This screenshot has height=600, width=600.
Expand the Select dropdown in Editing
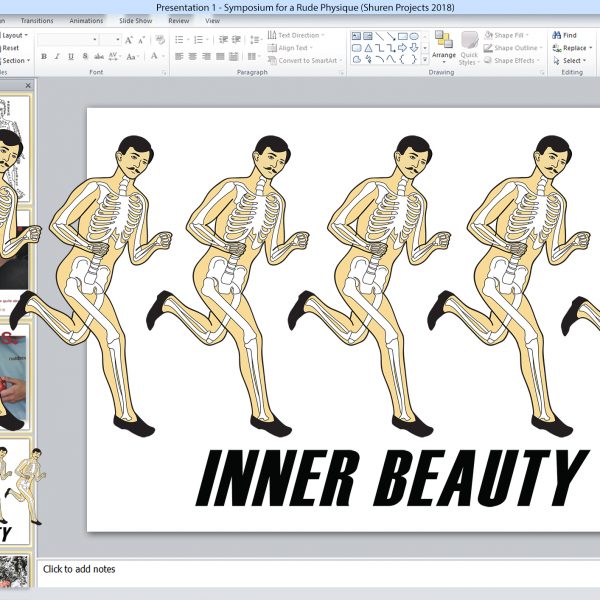tap(572, 61)
